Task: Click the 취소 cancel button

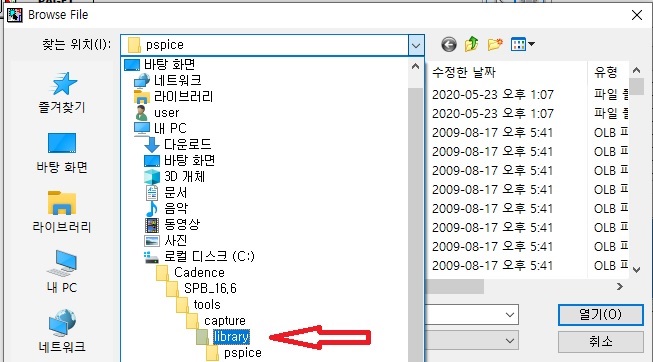Action: [x=601, y=342]
